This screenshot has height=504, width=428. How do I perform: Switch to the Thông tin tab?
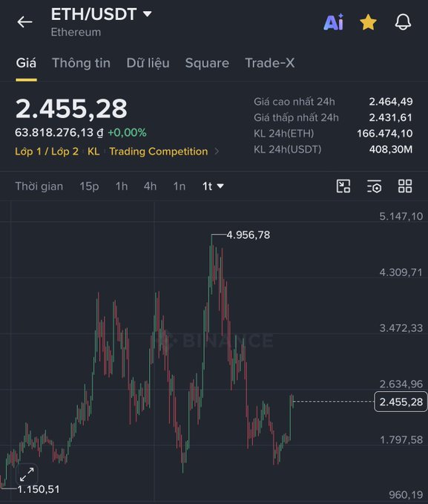[82, 63]
